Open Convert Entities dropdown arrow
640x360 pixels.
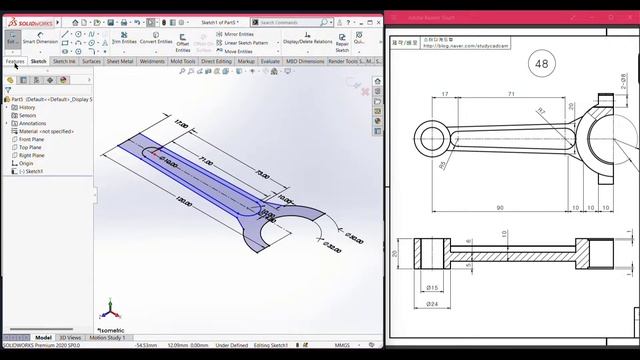click(x=156, y=52)
